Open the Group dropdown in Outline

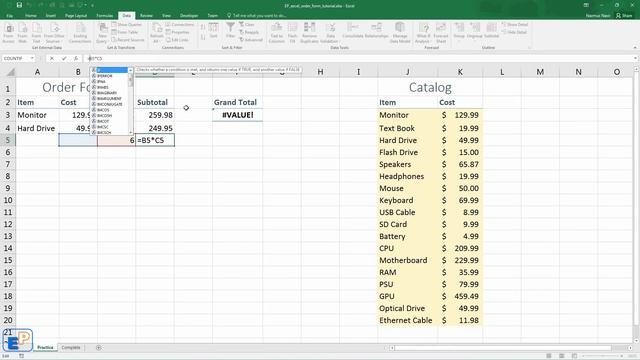459,31
